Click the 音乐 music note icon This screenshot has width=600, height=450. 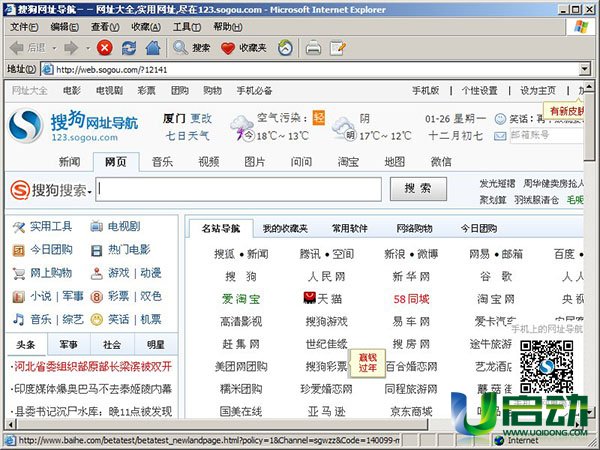[x=18, y=319]
